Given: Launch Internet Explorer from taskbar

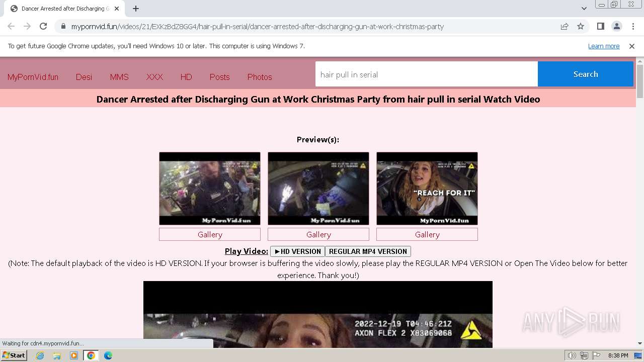Looking at the screenshot, I should point(40,355).
